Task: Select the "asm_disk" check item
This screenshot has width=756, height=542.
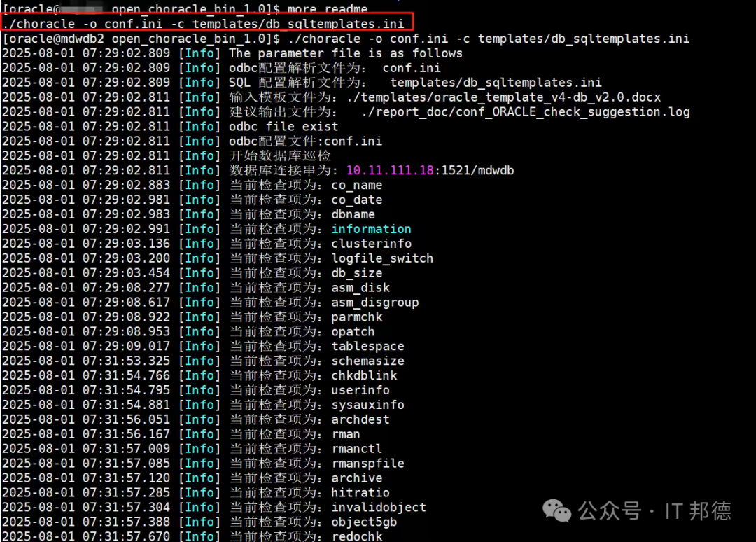Action: pos(360,287)
